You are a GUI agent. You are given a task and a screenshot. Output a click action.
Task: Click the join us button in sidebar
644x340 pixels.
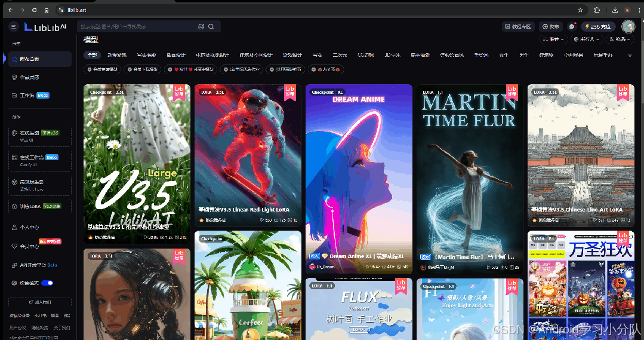(40, 302)
